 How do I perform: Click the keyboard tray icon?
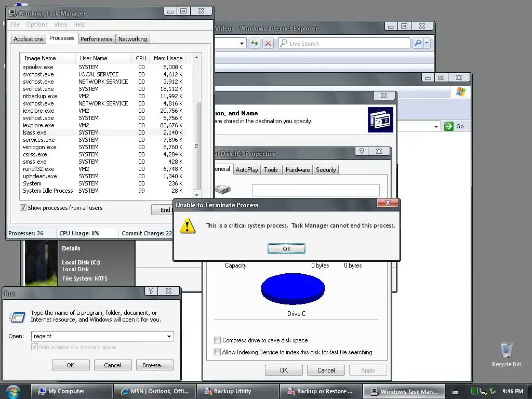455,392
